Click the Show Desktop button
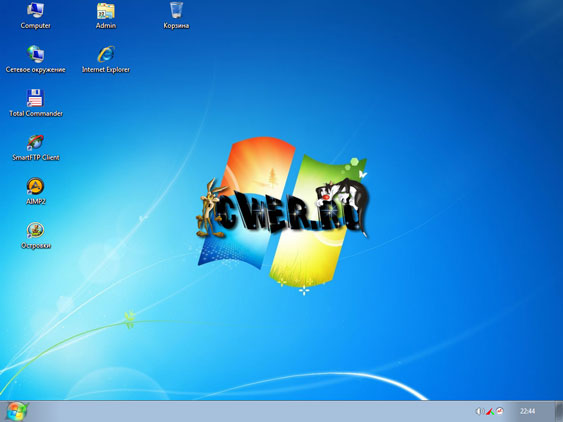 559,412
